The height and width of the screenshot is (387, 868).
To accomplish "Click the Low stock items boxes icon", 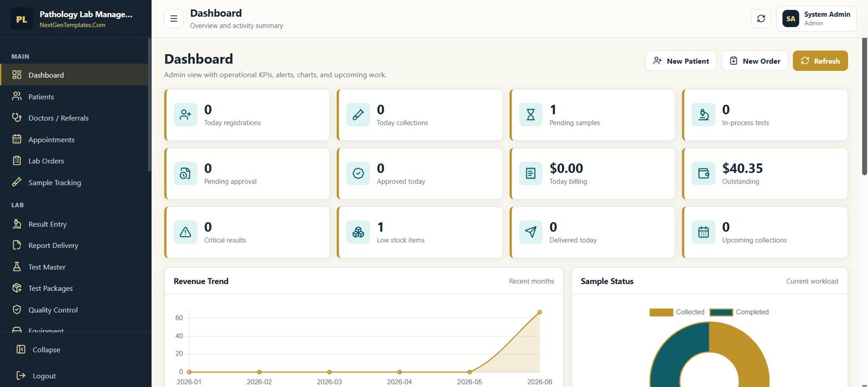I will (358, 232).
